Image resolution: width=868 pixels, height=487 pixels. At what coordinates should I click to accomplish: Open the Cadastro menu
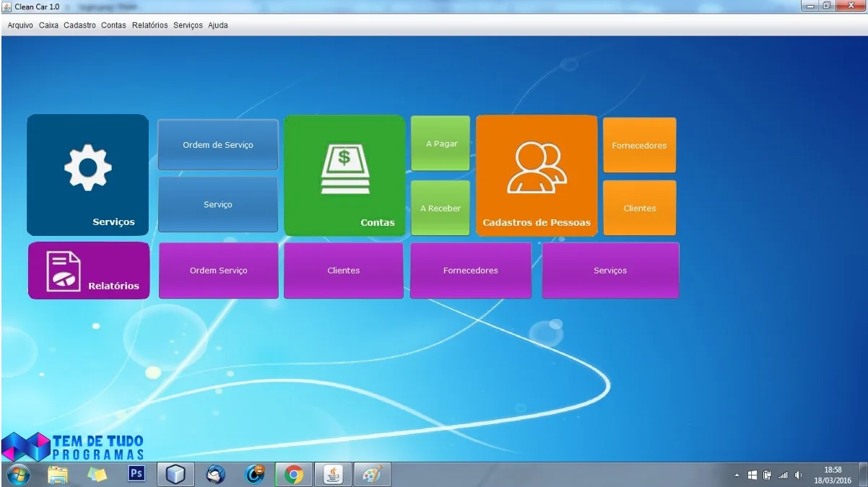[79, 25]
